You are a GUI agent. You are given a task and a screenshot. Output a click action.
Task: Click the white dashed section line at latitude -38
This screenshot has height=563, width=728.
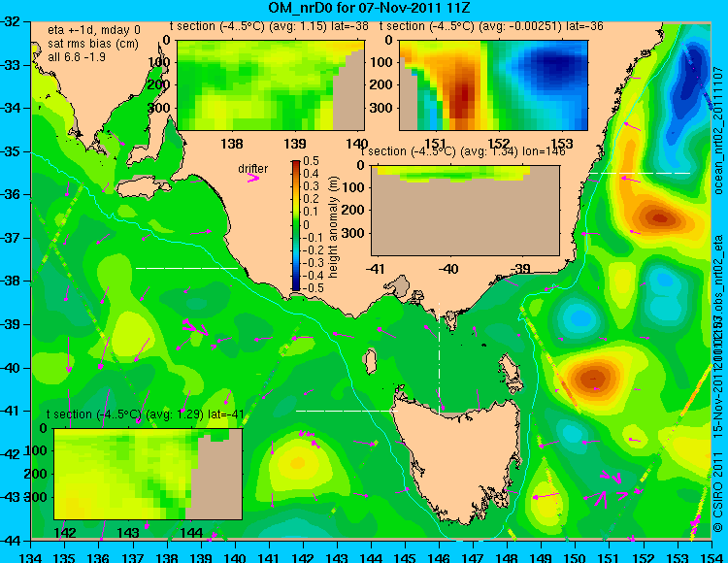tap(186, 268)
